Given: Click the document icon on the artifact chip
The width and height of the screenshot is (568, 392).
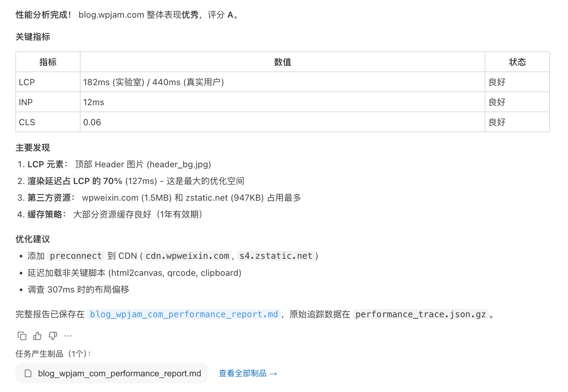Looking at the screenshot, I should 28,373.
